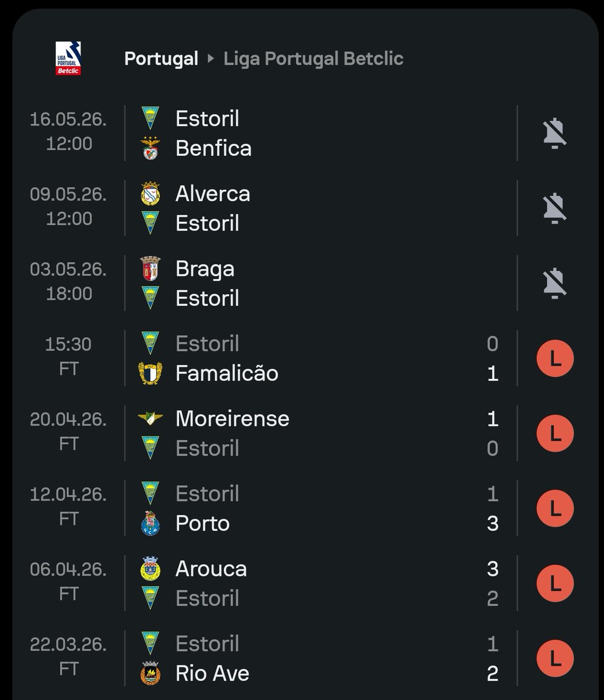Click the Moreirense club crest

pyautogui.click(x=150, y=418)
